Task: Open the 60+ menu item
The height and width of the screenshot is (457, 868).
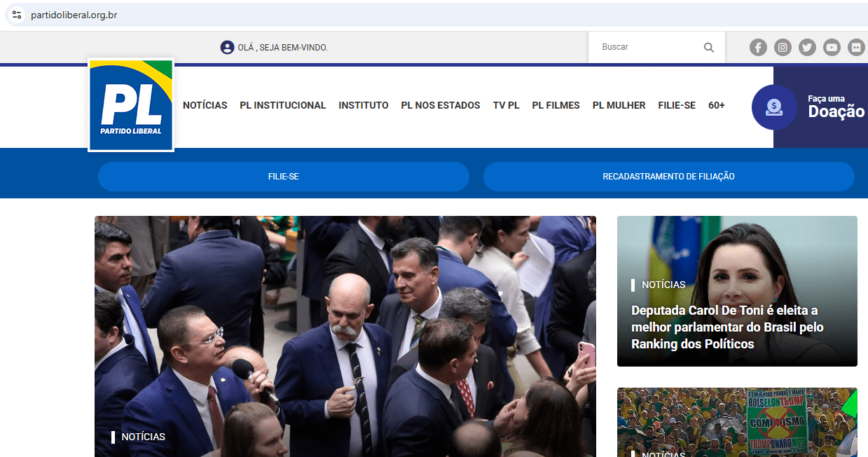Action: [x=717, y=105]
